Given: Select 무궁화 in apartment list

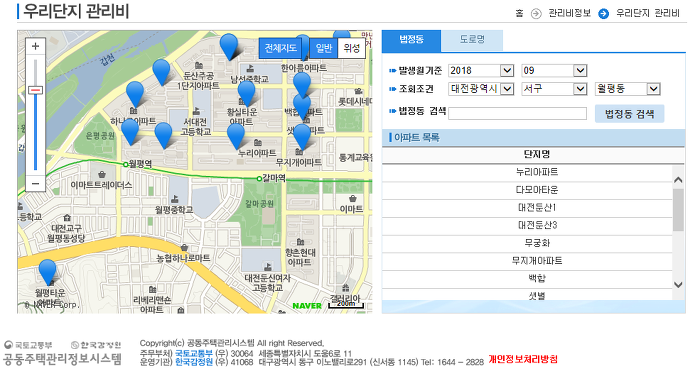Looking at the screenshot, I should [528, 243].
